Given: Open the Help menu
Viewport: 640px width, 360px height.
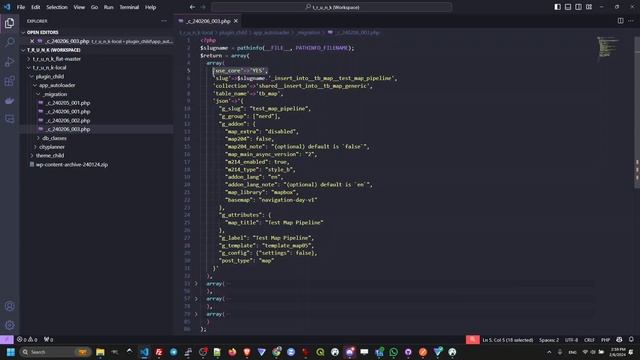Looking at the screenshot, I should (151, 7).
